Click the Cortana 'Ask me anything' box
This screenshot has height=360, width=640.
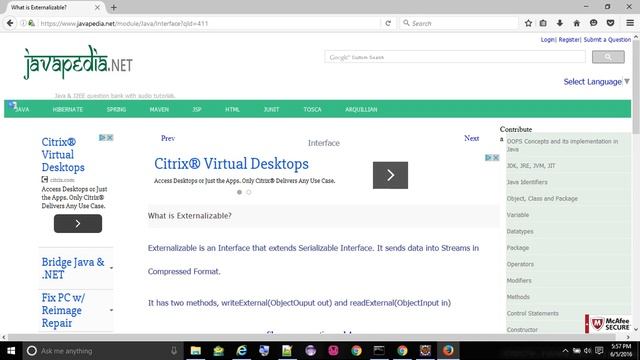tap(102, 351)
